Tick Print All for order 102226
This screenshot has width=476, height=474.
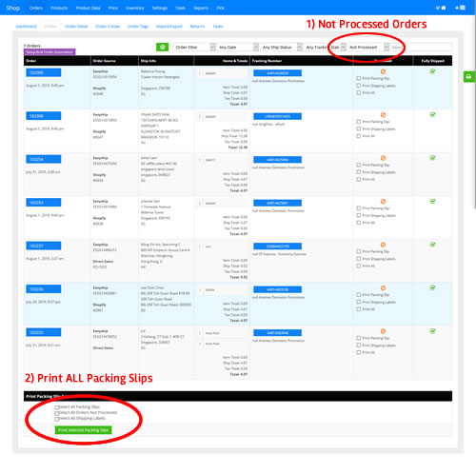tap(359, 309)
